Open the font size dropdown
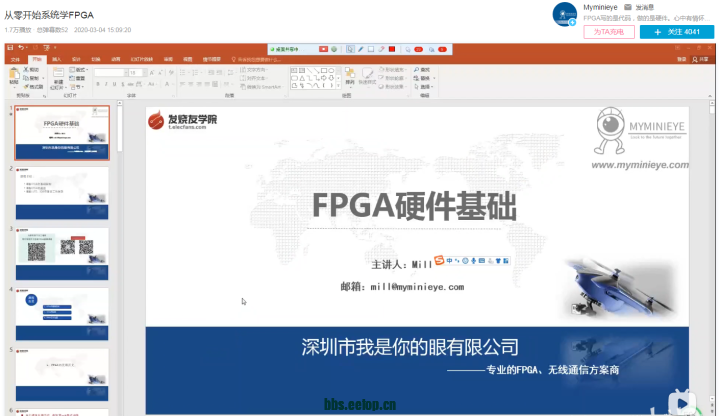This screenshot has width=720, height=416. [145, 73]
